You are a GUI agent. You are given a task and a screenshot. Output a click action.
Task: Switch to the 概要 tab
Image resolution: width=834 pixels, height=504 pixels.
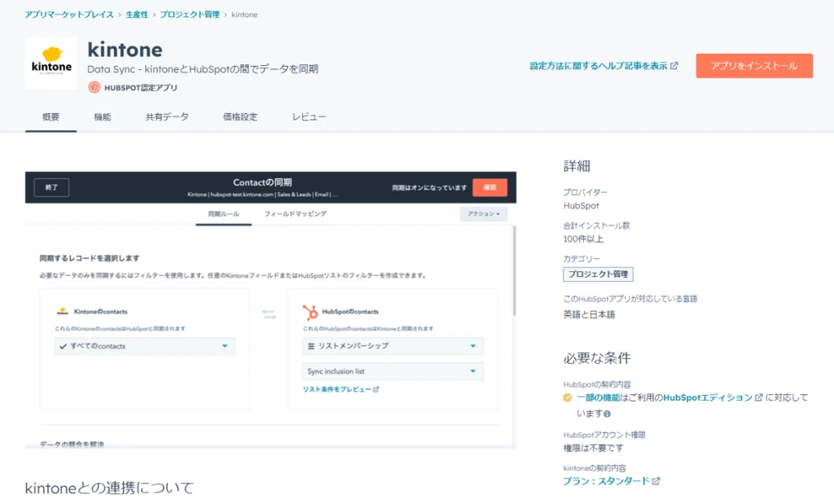point(51,117)
